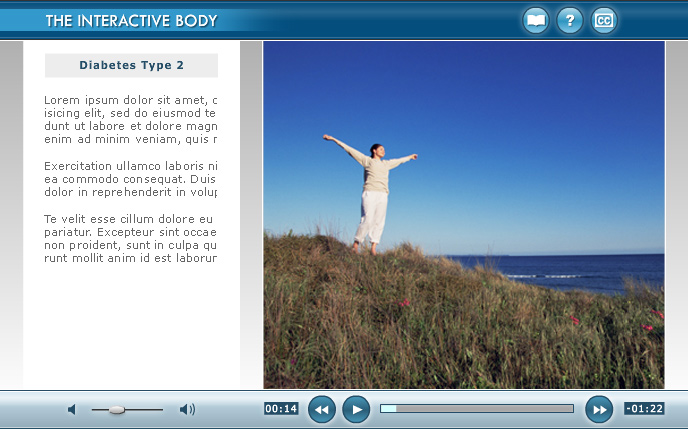Viewport: 688px width, 429px height.
Task: Click the Diabetes Type 2 heading
Action: coord(131,65)
